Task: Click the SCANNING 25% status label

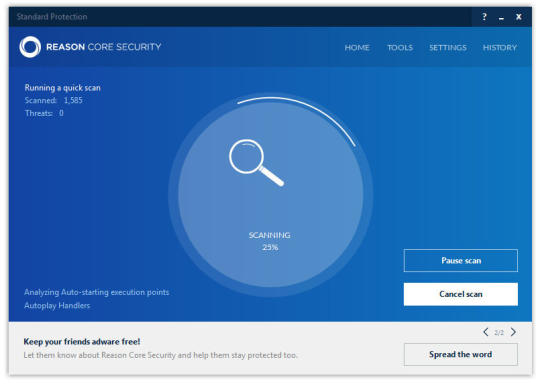Action: point(270,241)
